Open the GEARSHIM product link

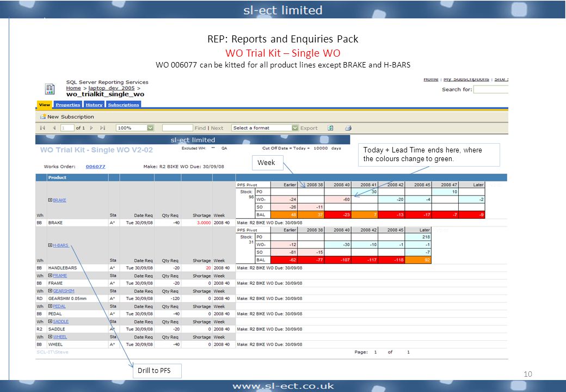click(x=64, y=291)
